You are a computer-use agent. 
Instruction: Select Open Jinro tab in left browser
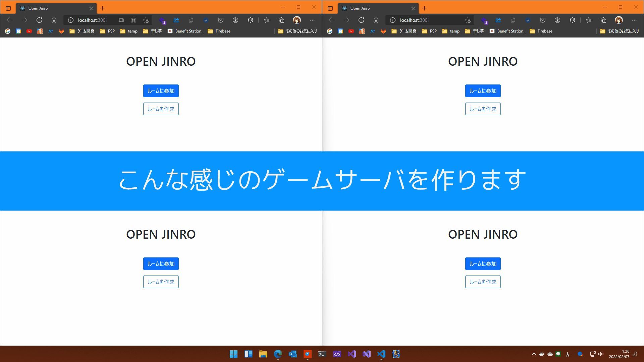[x=50, y=8]
